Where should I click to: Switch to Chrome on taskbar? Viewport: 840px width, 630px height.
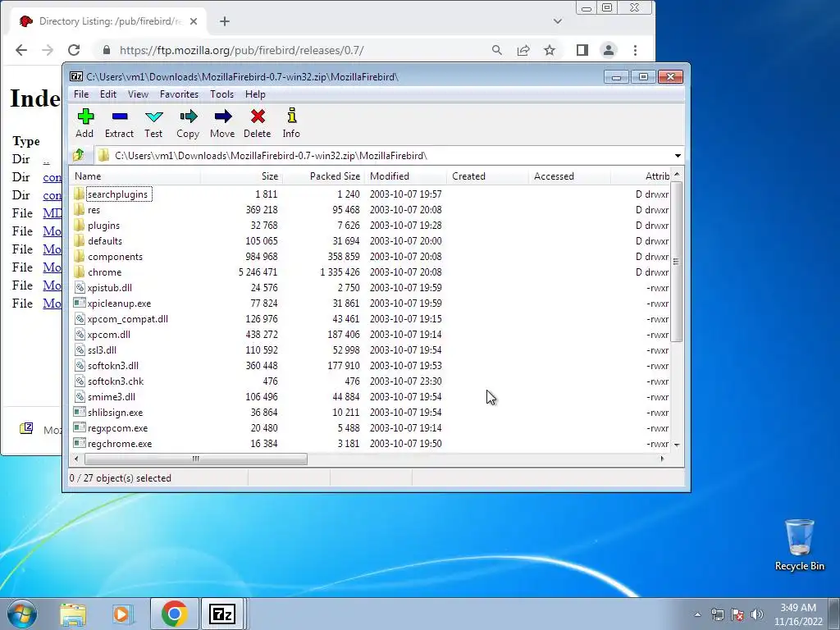pos(174,614)
